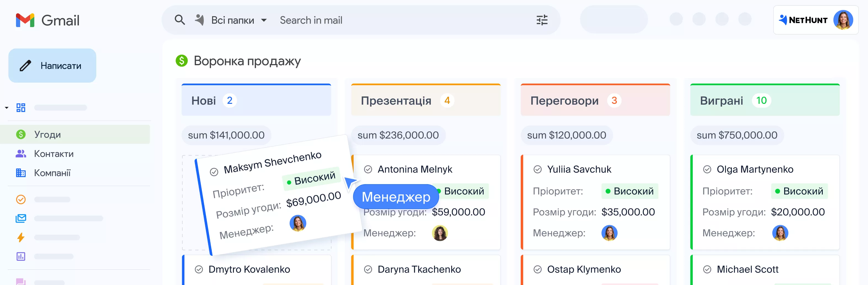Mark the Antonina Melnyk deal complete

tap(368, 169)
